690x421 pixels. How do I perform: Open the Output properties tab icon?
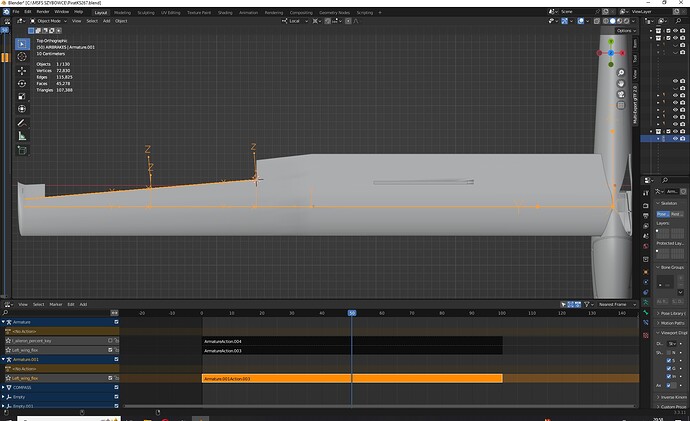coord(646,216)
